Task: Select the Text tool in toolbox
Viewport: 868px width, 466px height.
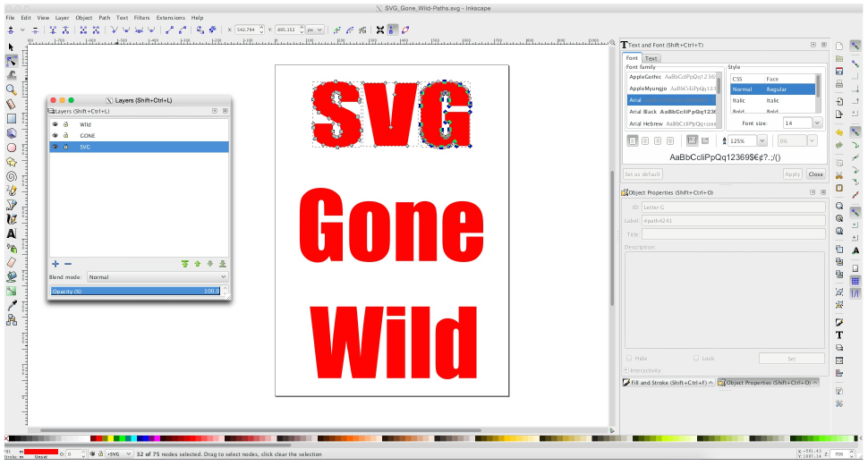Action: click(11, 233)
